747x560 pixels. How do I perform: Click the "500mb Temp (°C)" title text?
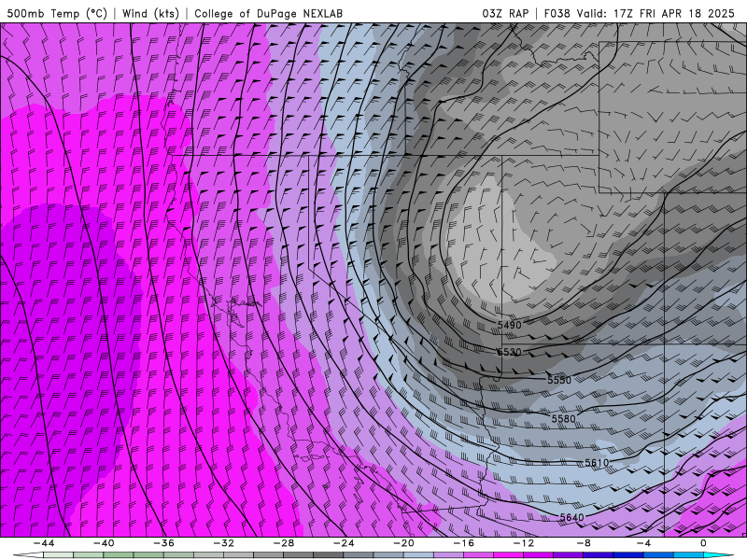click(57, 13)
